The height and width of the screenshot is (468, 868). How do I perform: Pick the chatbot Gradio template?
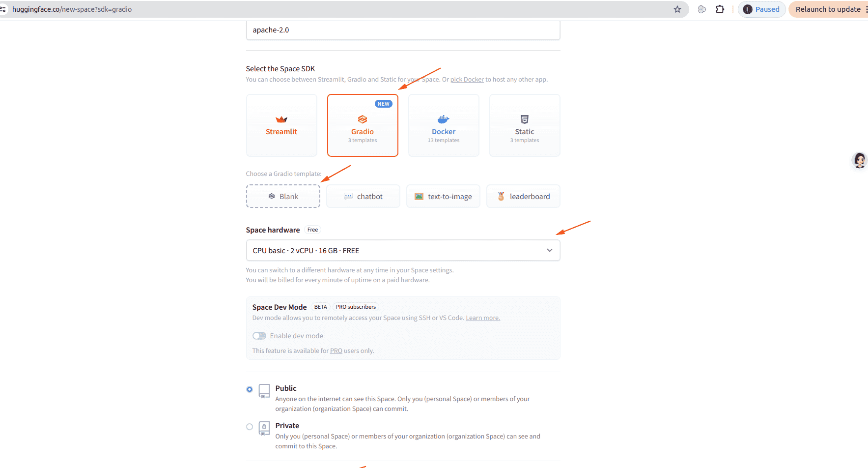click(x=363, y=197)
